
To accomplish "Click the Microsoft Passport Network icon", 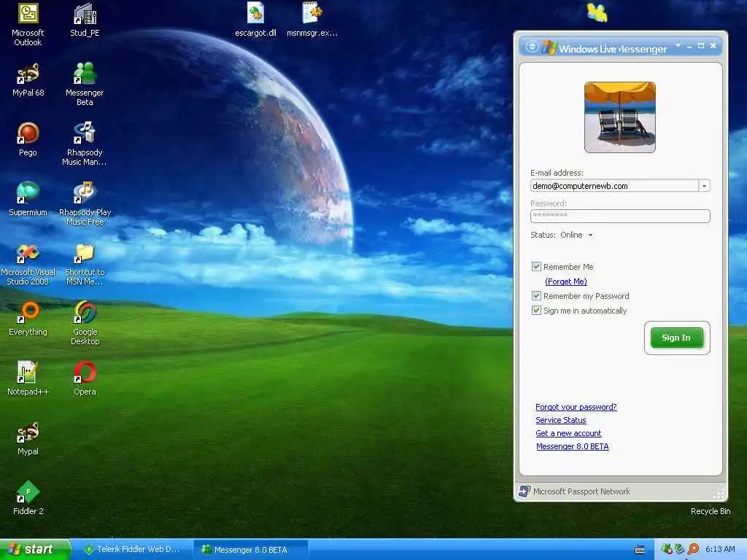I will (525, 491).
